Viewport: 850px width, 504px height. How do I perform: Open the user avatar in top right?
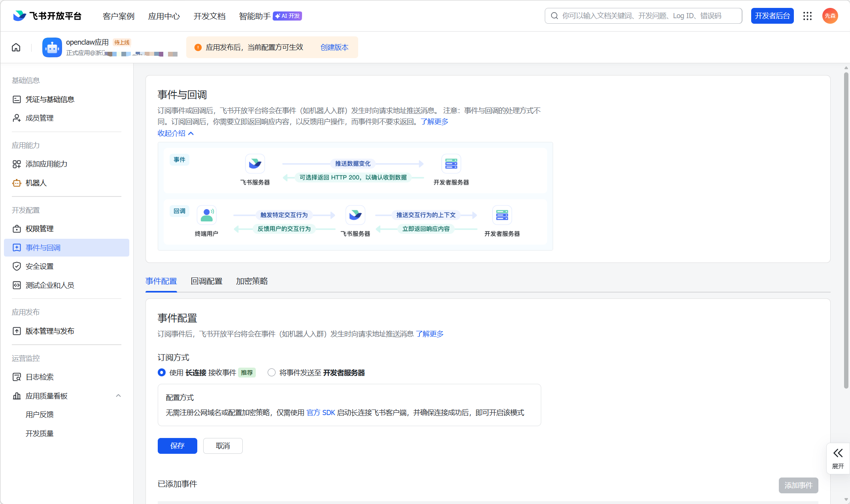pos(830,16)
